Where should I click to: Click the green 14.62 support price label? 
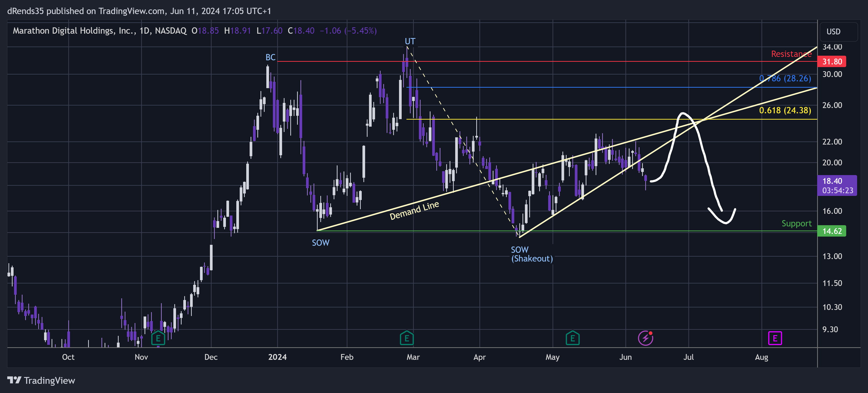pyautogui.click(x=832, y=231)
